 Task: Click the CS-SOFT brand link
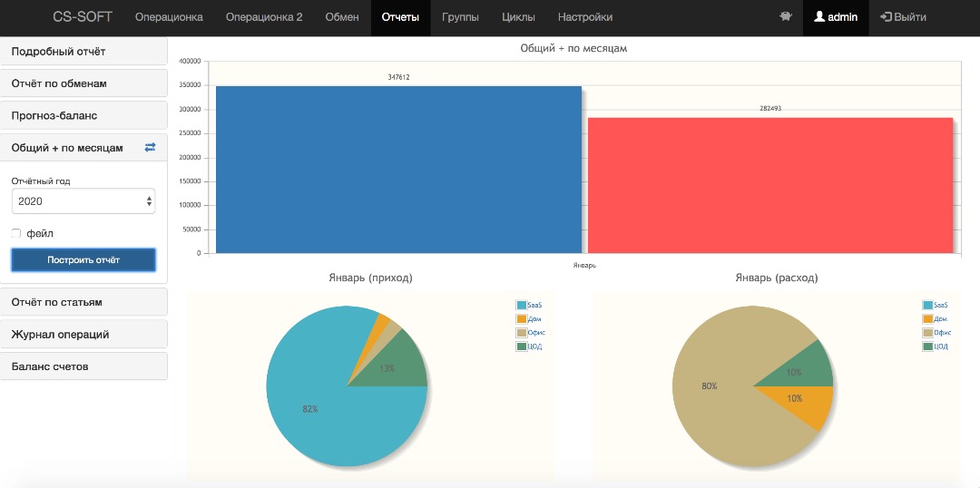coord(83,17)
